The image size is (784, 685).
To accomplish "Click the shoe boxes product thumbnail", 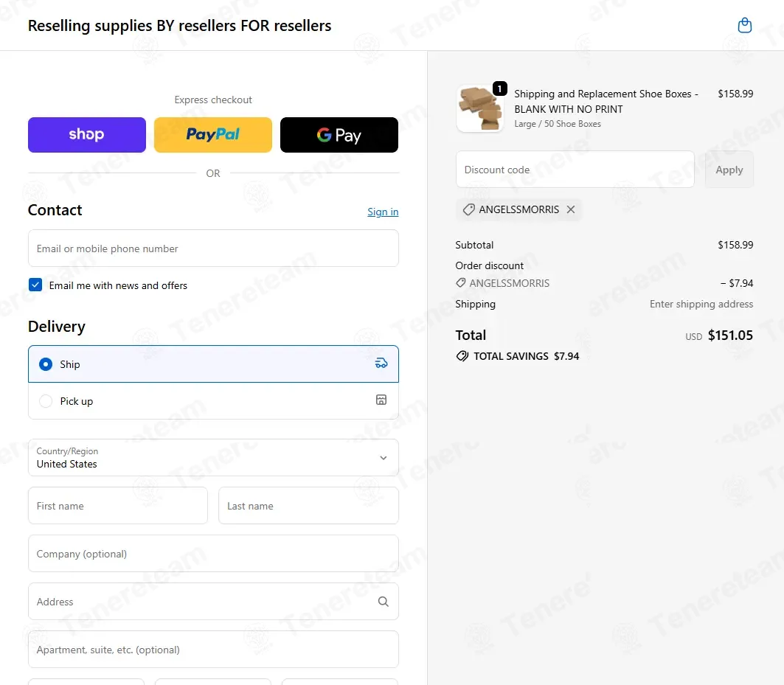I will (479, 108).
